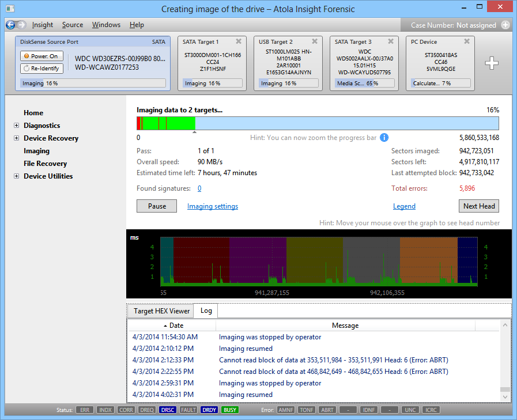Click the UNC error indicator
The height and width of the screenshot is (420, 517).
point(410,410)
